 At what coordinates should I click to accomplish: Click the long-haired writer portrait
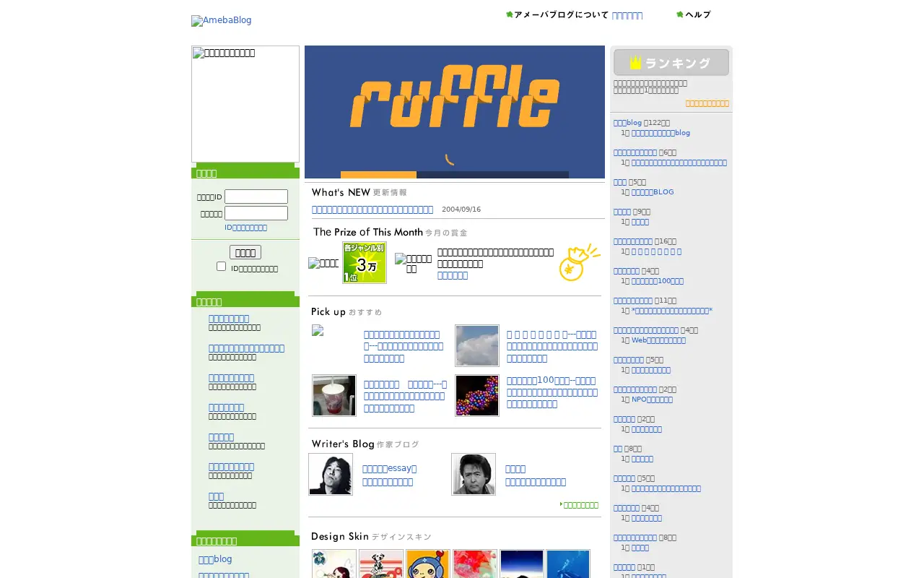[x=331, y=474]
